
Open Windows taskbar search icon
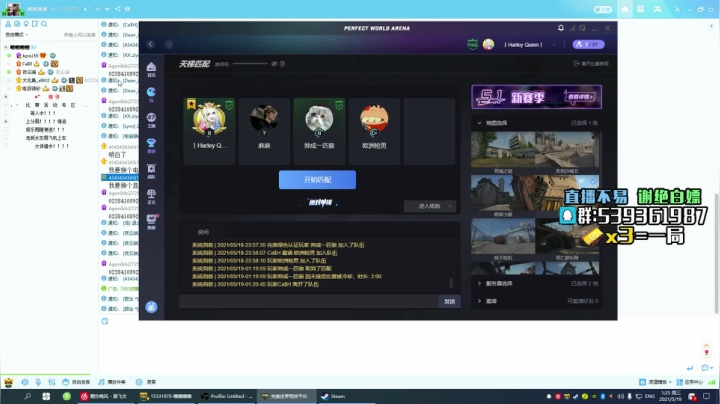[x=28, y=396]
